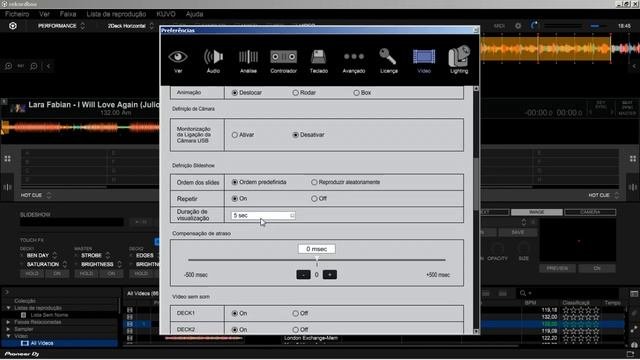This screenshot has width=640, height=360.
Task: Open the Vídeo preferences tab
Action: 424,61
